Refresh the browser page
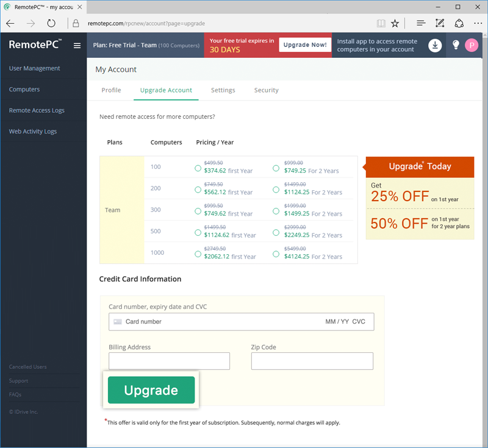 pos(51,23)
